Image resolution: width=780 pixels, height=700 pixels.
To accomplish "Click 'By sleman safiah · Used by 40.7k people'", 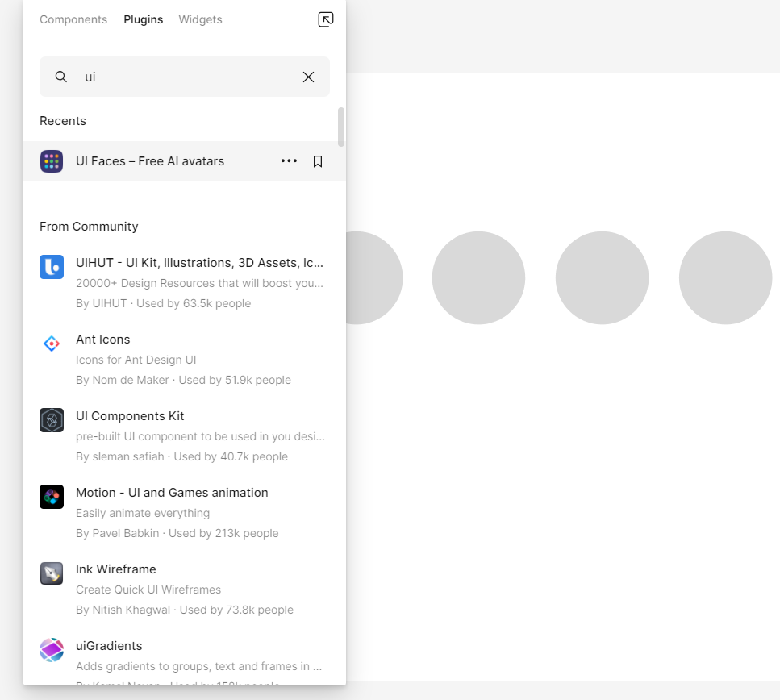I will coord(181,456).
